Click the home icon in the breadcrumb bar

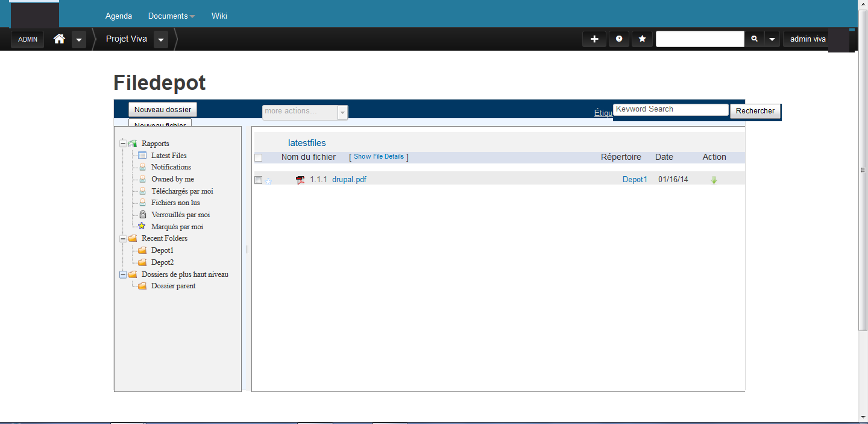point(59,39)
